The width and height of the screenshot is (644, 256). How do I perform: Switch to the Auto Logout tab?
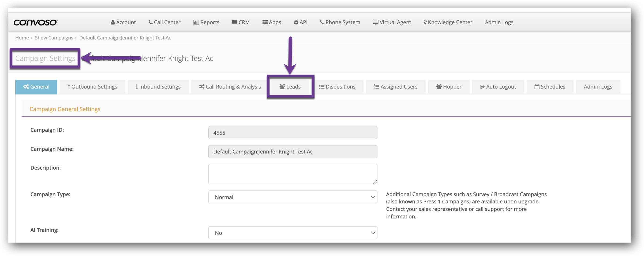coord(498,87)
